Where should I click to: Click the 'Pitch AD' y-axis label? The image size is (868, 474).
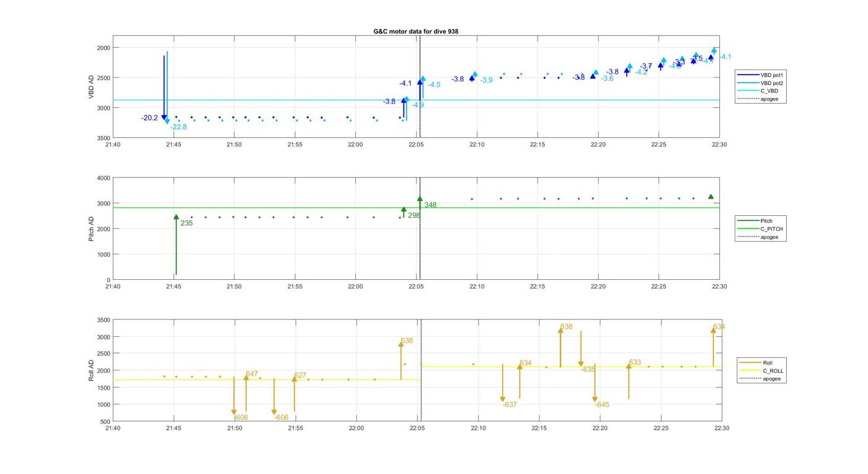pyautogui.click(x=91, y=229)
